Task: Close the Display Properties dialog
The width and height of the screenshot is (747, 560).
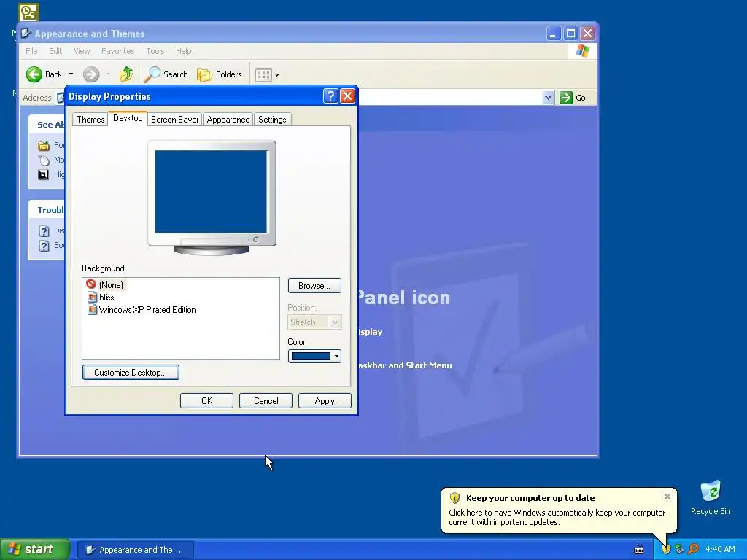Action: [348, 96]
